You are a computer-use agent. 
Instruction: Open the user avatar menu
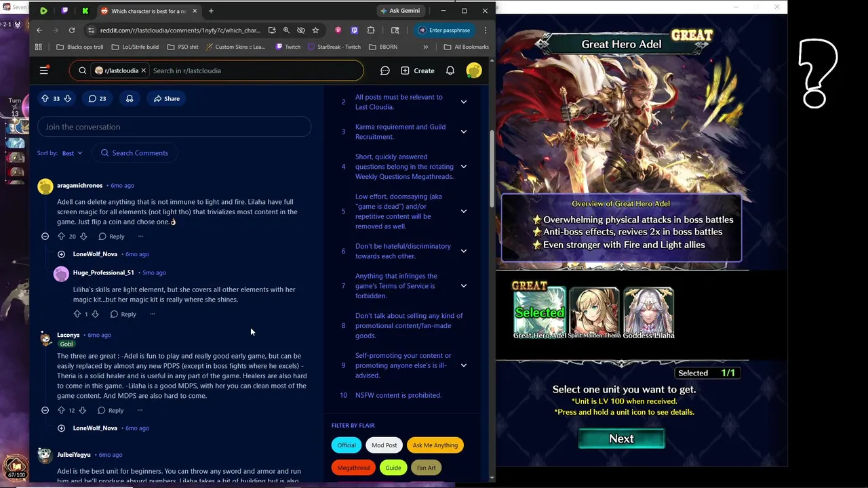click(x=474, y=70)
